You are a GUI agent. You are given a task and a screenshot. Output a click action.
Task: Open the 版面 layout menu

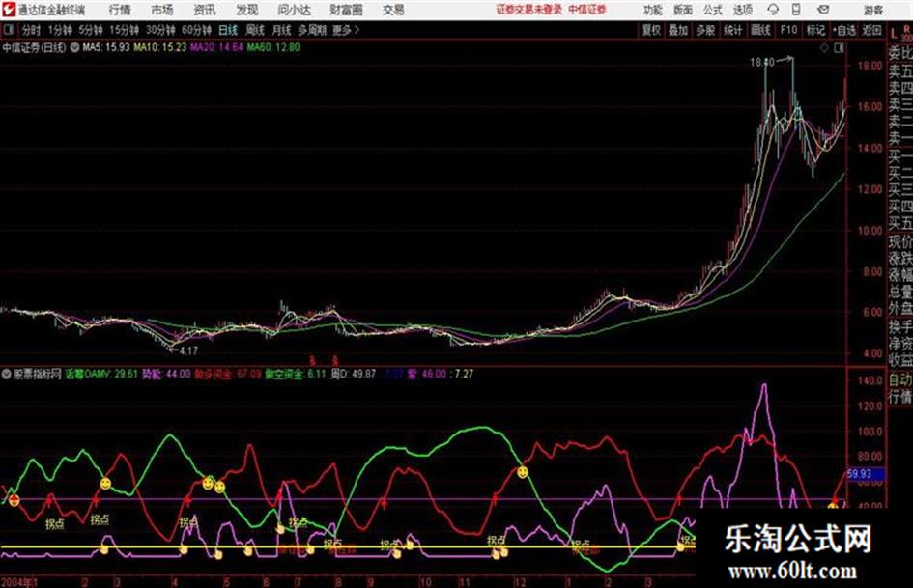point(683,10)
